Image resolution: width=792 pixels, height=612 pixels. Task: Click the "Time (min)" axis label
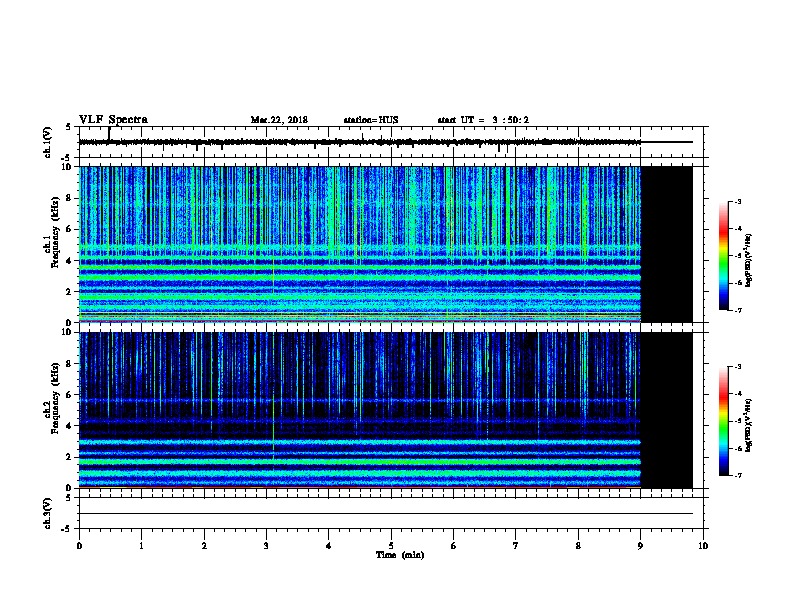click(x=400, y=555)
